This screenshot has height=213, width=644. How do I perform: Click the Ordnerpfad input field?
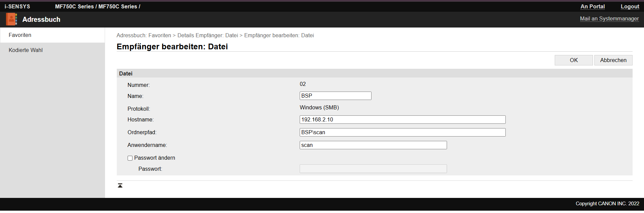click(402, 132)
